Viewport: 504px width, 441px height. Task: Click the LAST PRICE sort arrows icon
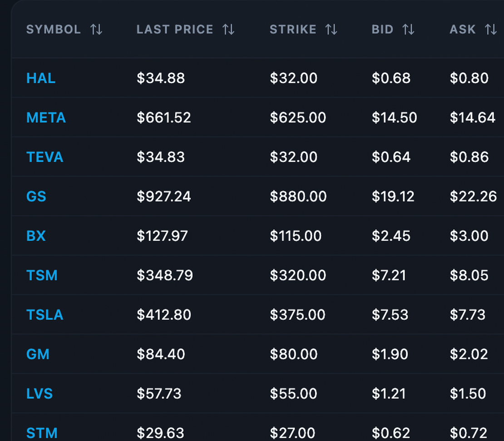(x=229, y=29)
